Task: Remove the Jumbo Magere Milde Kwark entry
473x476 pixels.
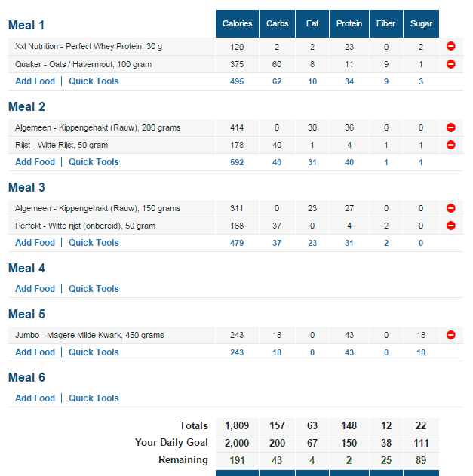Action: tap(451, 335)
